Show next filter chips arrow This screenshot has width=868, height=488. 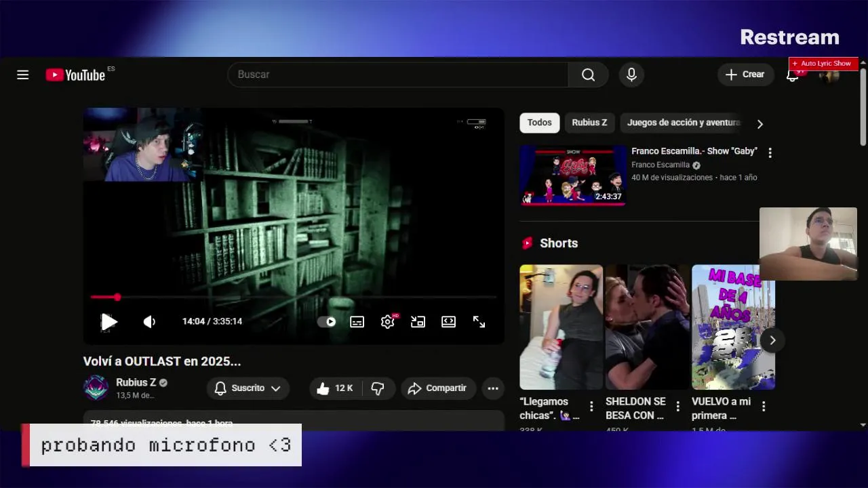[759, 124]
